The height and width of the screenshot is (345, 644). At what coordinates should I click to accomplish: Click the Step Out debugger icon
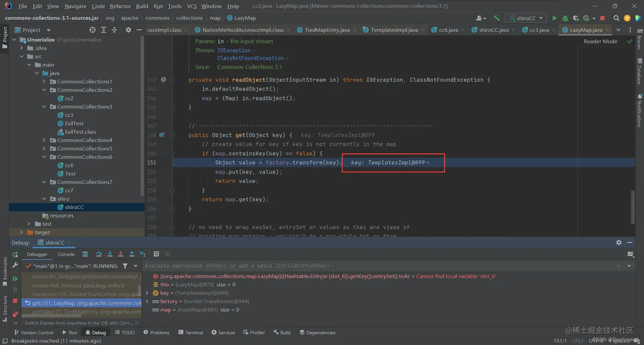[x=132, y=254]
